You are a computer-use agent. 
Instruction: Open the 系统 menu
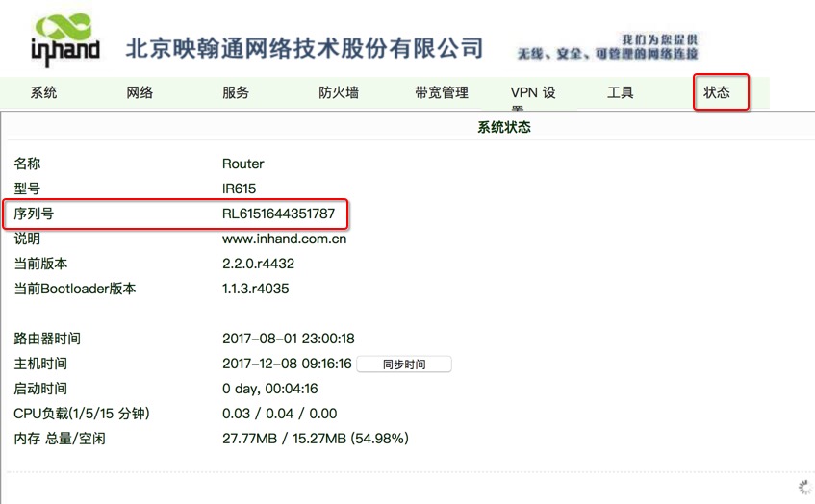(43, 93)
